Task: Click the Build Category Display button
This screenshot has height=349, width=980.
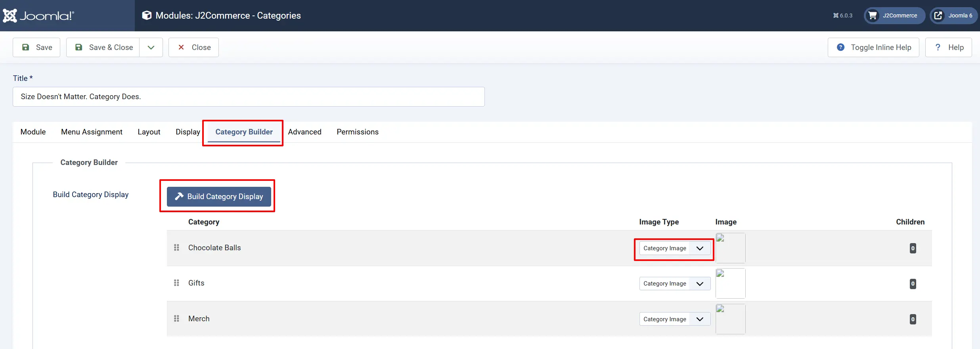Action: point(219,196)
